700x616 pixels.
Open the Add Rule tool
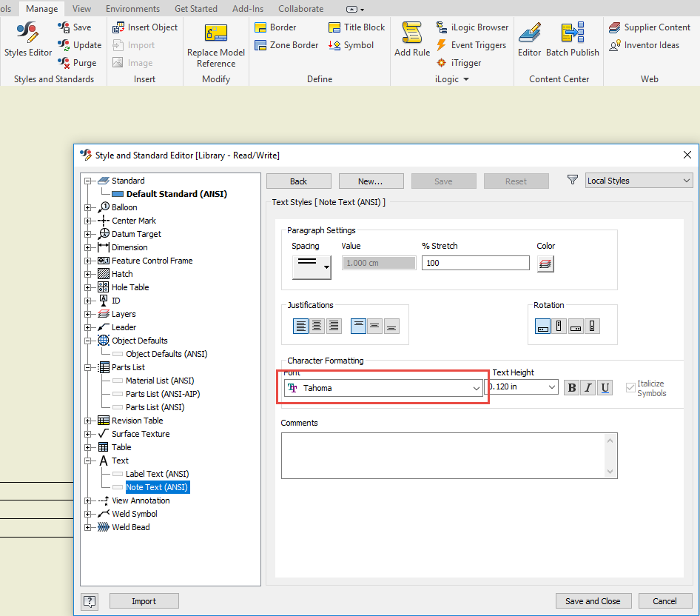pos(411,41)
